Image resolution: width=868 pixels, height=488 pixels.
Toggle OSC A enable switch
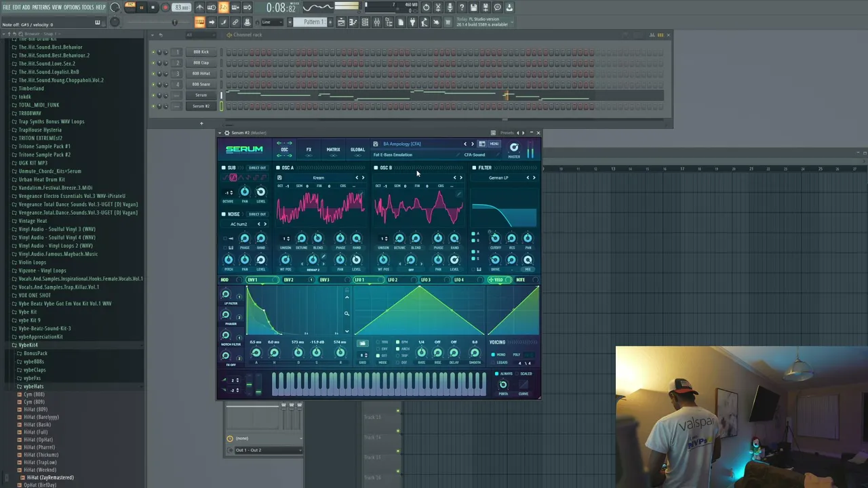(x=278, y=168)
